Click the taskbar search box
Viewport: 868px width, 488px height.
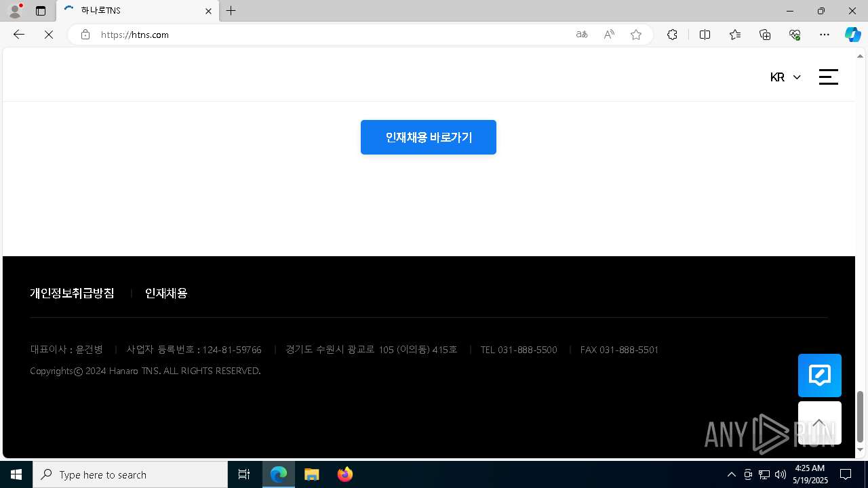point(130,474)
